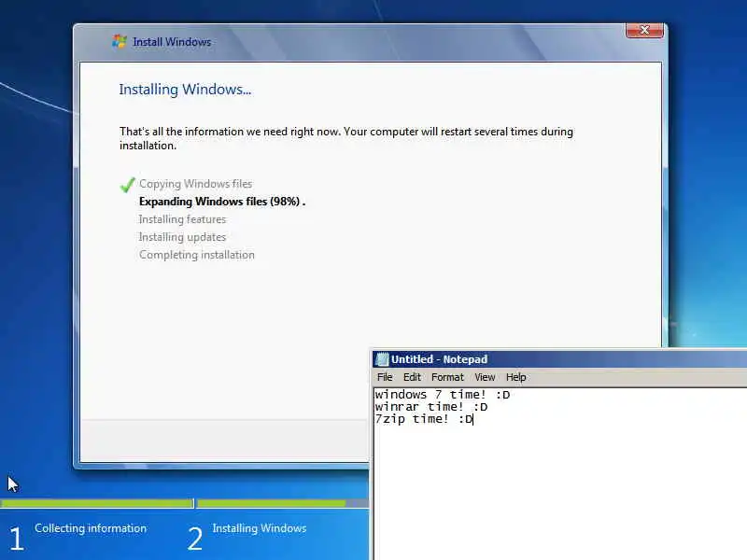Close the Install Windows dialog
This screenshot has width=747, height=560.
coord(644,31)
